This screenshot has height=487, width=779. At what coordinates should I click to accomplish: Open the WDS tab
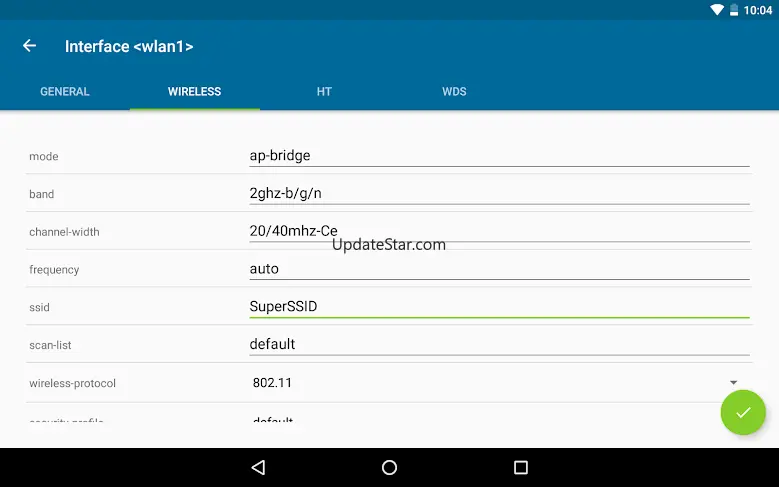(x=454, y=91)
